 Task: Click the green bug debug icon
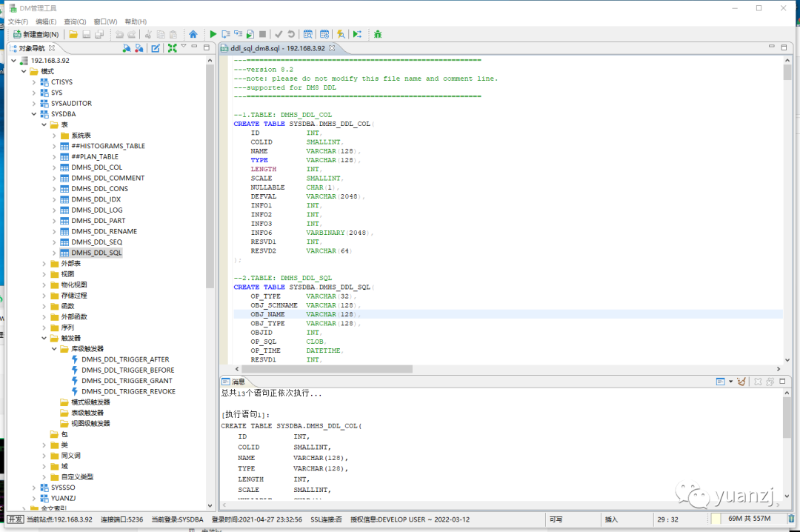(378, 34)
